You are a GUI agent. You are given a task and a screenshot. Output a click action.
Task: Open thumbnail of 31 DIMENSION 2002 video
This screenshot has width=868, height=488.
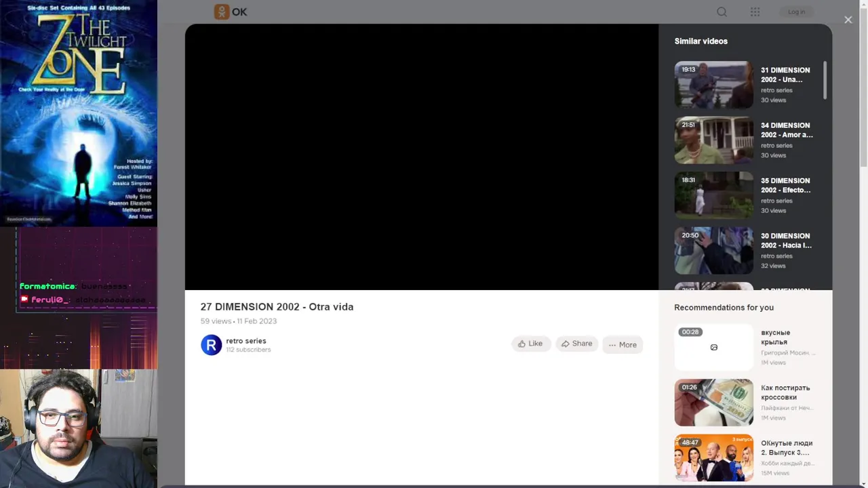713,85
